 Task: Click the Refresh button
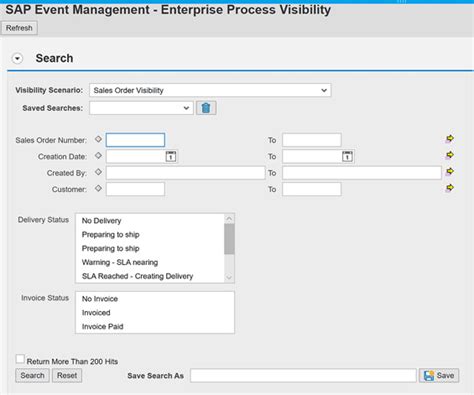pos(19,28)
